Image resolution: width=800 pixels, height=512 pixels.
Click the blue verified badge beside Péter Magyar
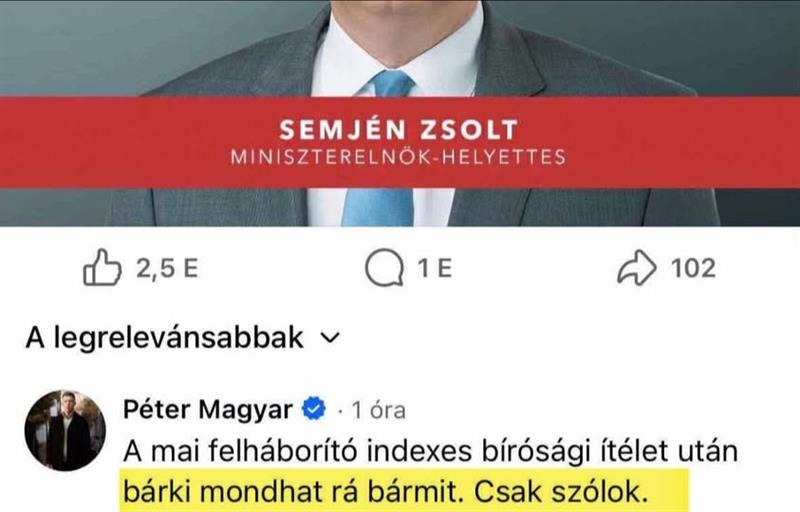(x=314, y=409)
